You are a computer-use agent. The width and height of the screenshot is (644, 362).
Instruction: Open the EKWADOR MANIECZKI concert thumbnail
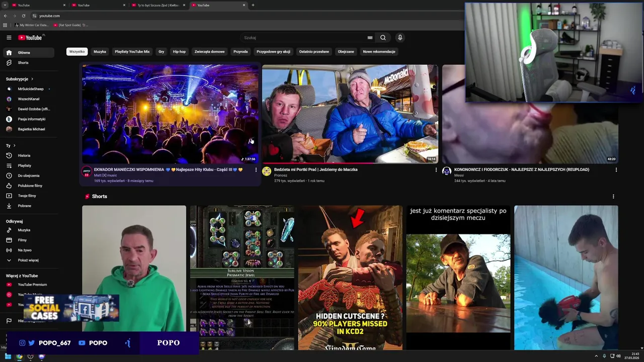(170, 114)
